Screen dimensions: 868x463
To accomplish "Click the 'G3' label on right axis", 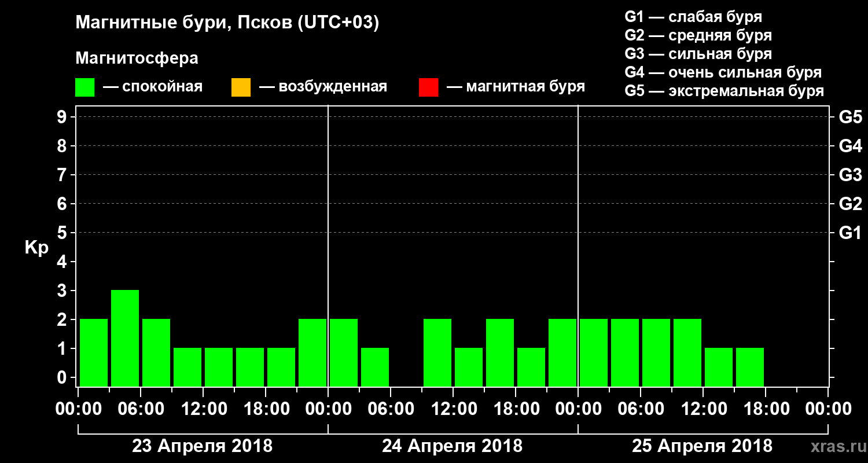I will pos(850,175).
